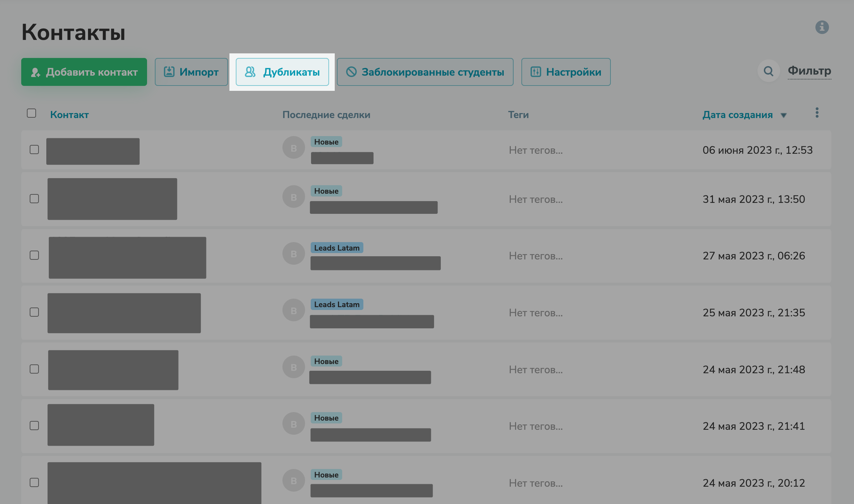The height and width of the screenshot is (504, 854).
Task: Click avatar icon in 25 мая 2023 row
Action: [x=293, y=310]
